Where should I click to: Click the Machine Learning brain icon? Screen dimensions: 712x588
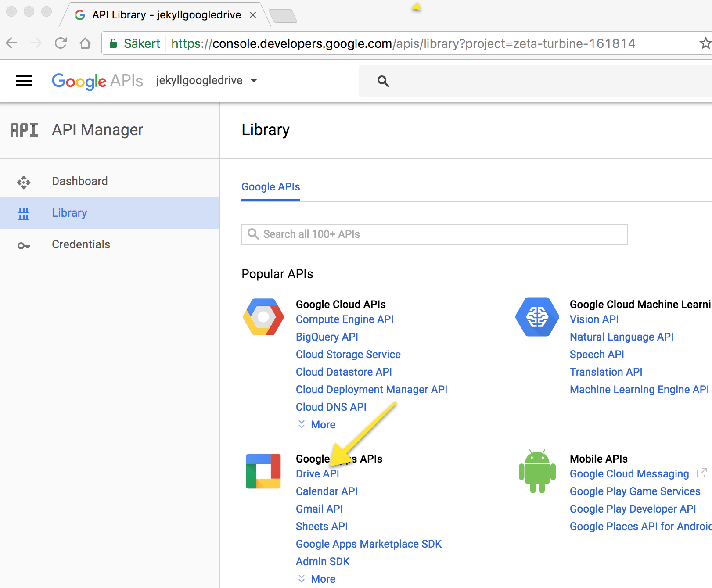pos(537,317)
